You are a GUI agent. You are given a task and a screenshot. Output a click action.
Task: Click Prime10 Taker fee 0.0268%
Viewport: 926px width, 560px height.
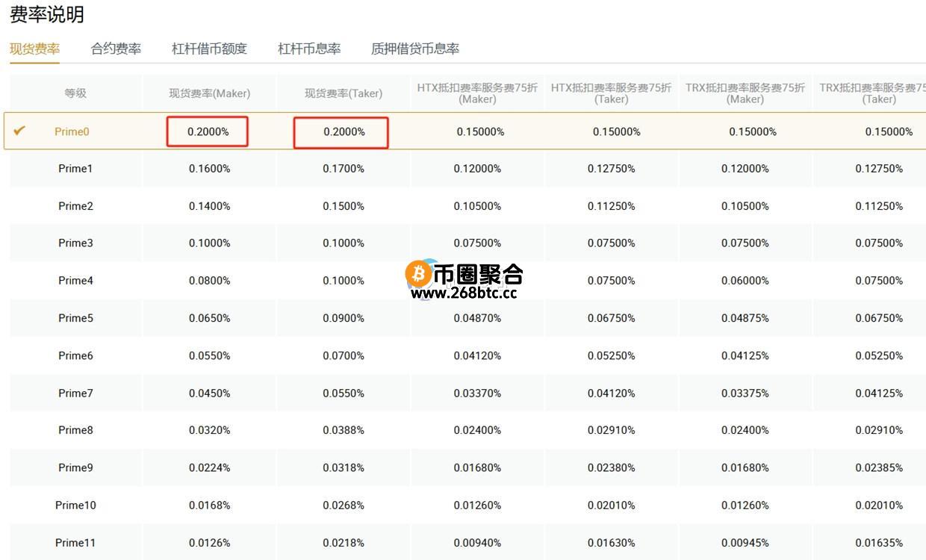[x=344, y=505]
